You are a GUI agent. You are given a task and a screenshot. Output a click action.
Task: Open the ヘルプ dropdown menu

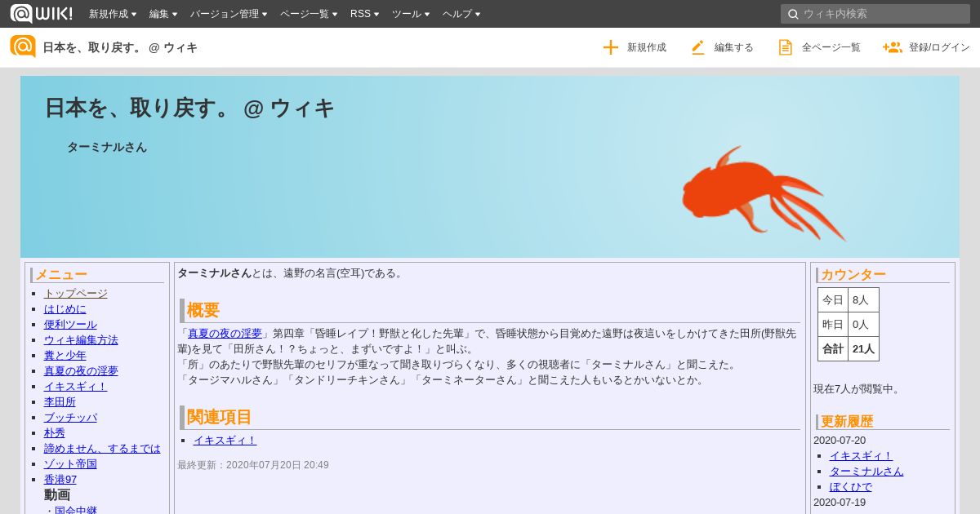click(x=461, y=14)
